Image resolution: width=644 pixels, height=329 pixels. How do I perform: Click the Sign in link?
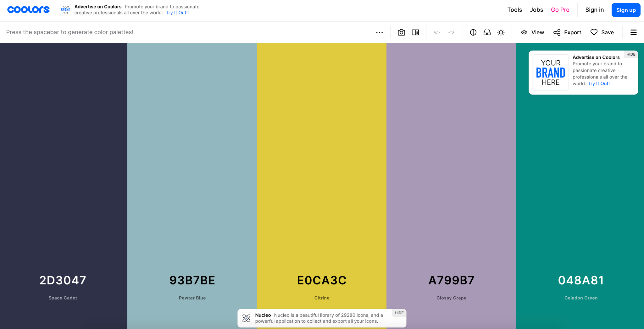click(594, 10)
